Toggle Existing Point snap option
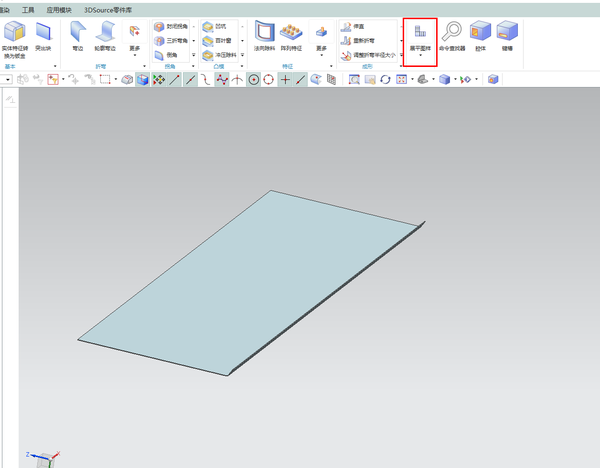 pos(285,80)
